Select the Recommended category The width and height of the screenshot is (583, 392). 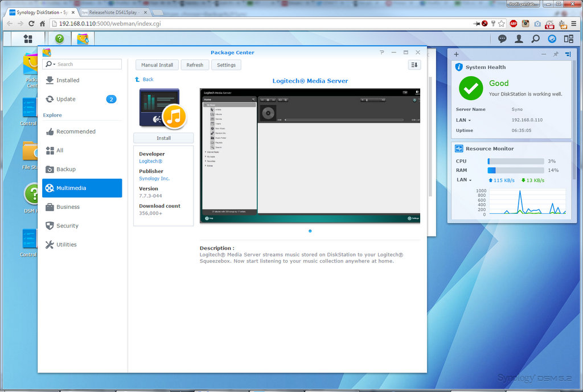[82, 131]
